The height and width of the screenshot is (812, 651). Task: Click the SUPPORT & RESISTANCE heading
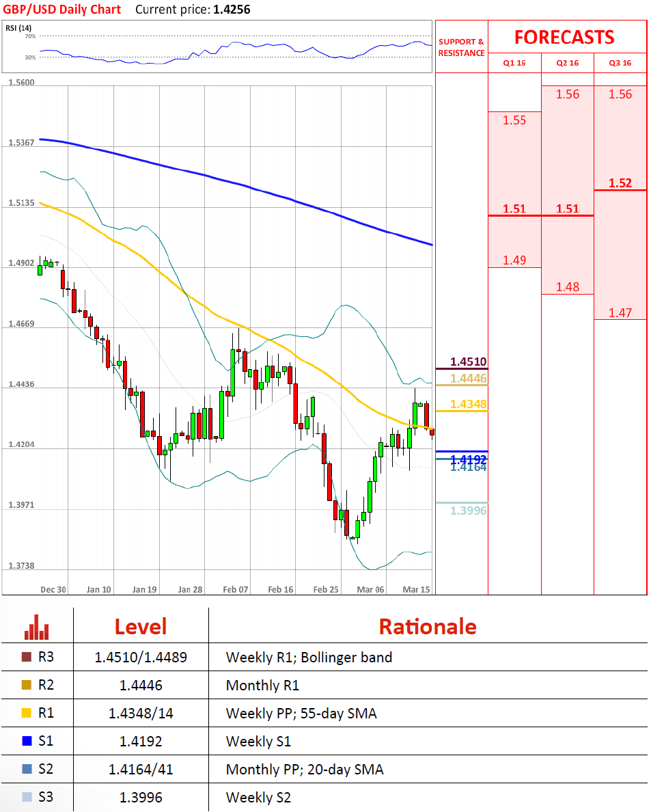462,47
